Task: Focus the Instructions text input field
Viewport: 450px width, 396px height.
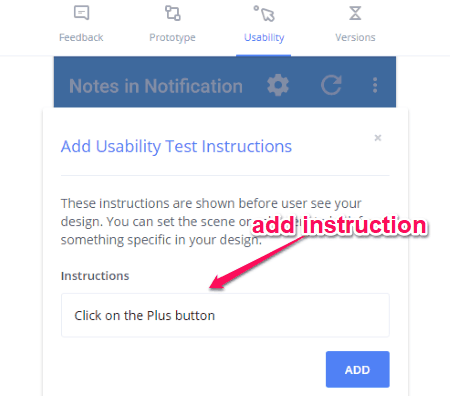Action: 225,315
